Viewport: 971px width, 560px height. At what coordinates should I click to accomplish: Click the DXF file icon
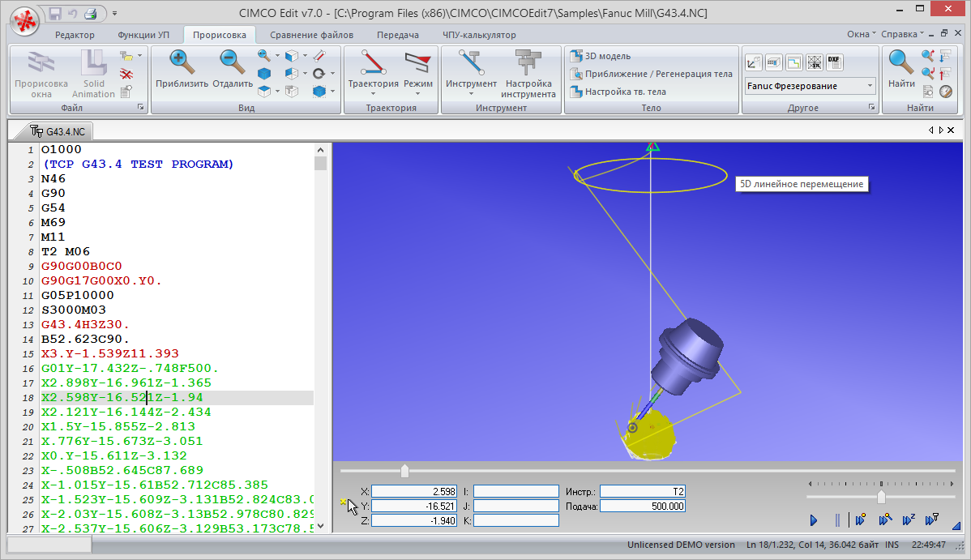tap(834, 62)
